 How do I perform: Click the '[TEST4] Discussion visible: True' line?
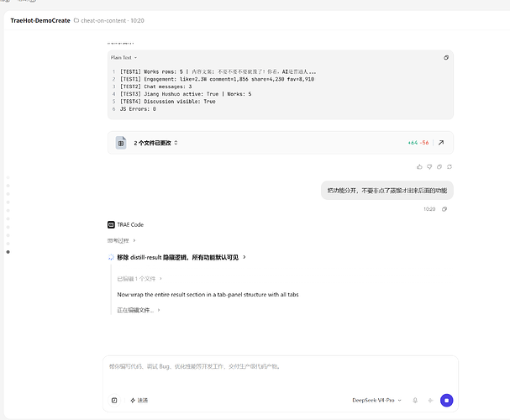pos(168,102)
